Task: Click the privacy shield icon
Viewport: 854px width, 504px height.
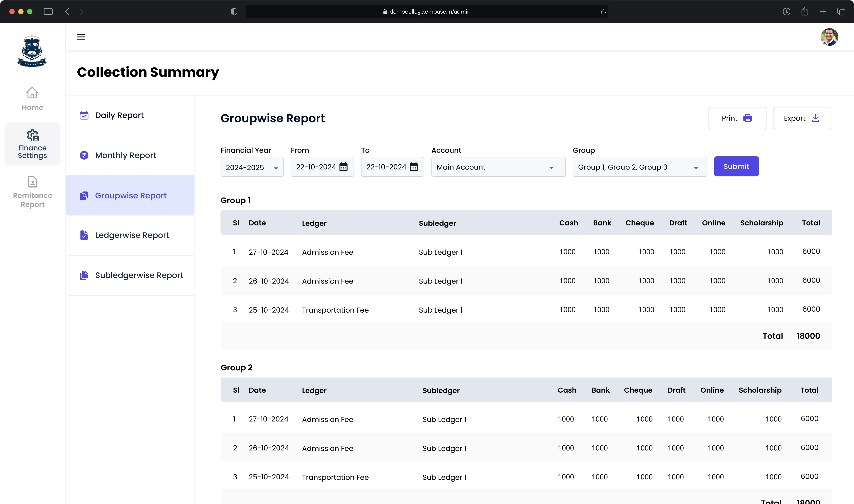Action: tap(234, 12)
